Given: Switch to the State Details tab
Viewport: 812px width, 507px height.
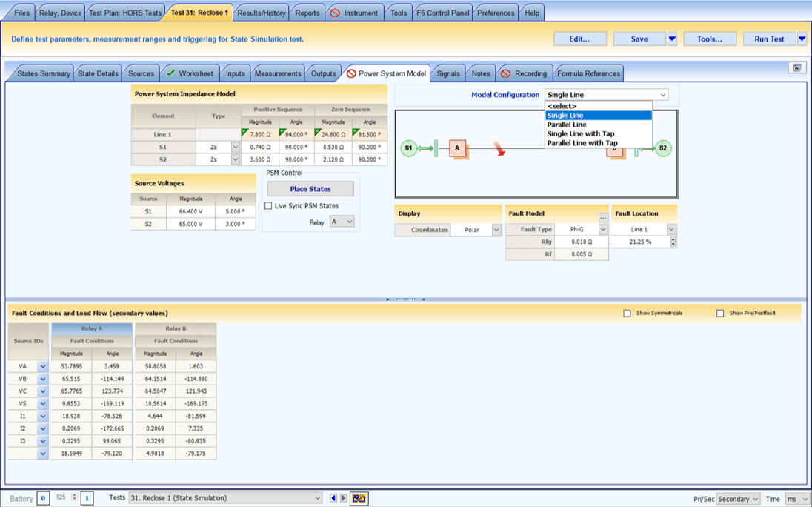Looking at the screenshot, I should [98, 73].
